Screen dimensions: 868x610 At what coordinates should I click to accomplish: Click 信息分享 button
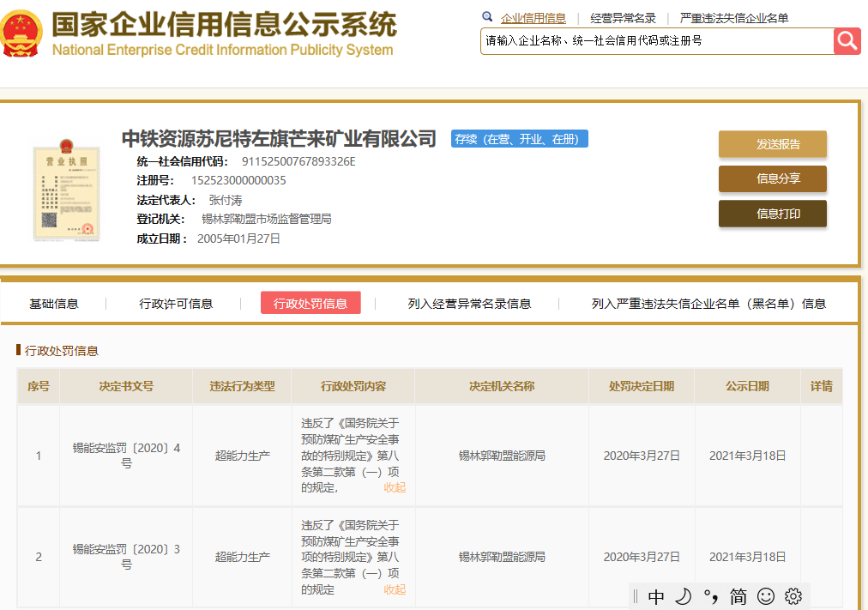click(772, 178)
